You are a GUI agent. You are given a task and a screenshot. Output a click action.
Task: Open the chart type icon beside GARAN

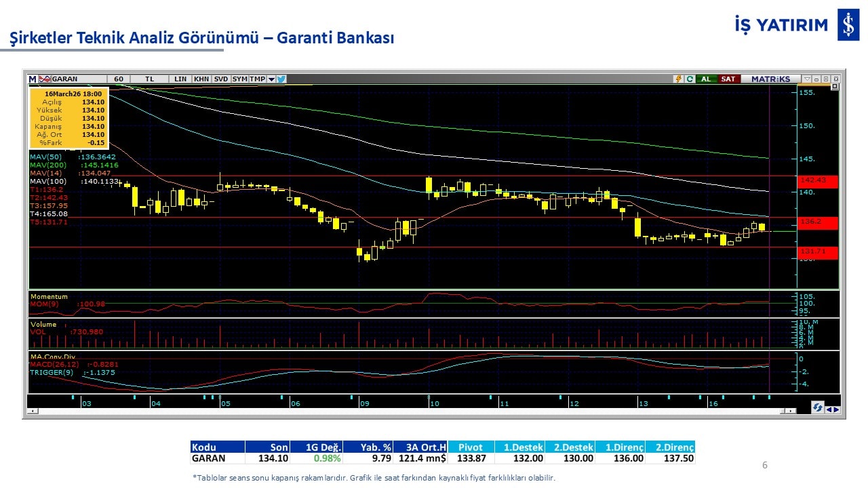pos(45,79)
